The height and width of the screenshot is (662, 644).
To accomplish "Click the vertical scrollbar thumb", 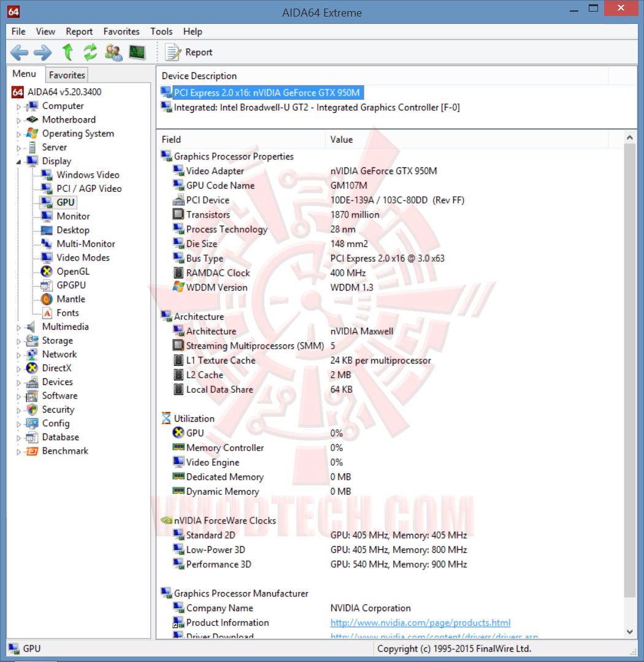I will tap(630, 371).
